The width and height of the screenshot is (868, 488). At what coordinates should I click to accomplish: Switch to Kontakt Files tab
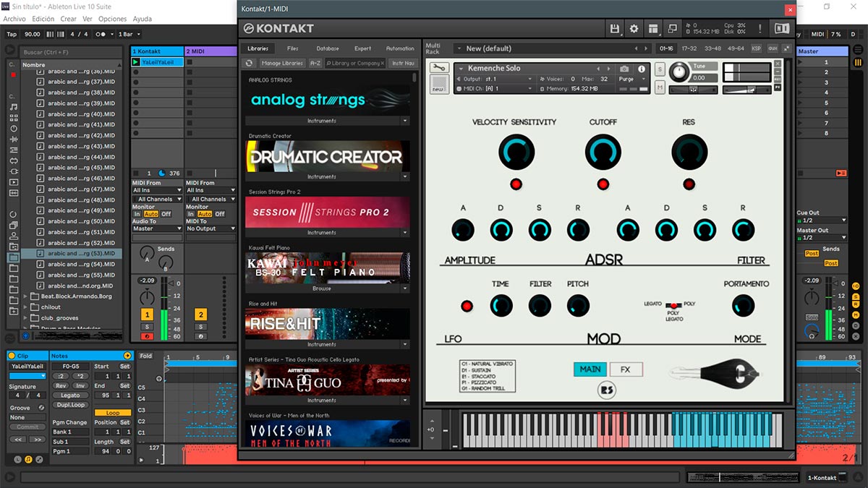[x=293, y=48]
